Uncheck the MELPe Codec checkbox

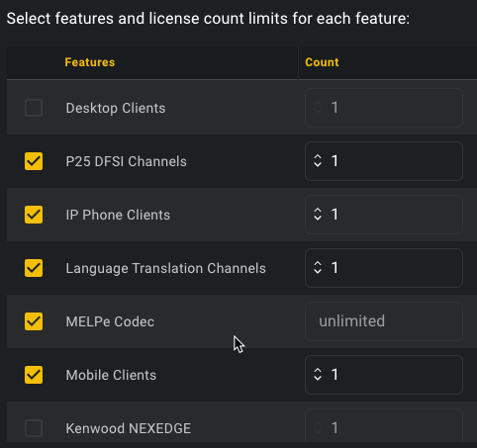click(34, 321)
